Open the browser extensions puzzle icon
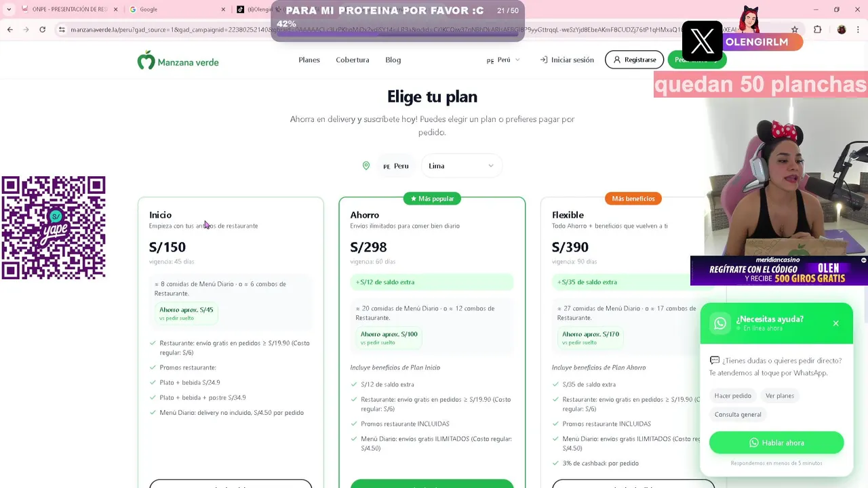Screen dimensions: 868x488 coord(817,30)
